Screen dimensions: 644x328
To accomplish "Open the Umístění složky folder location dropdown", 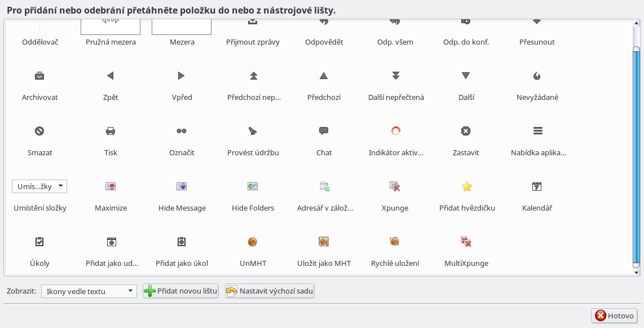I will [x=39, y=186].
